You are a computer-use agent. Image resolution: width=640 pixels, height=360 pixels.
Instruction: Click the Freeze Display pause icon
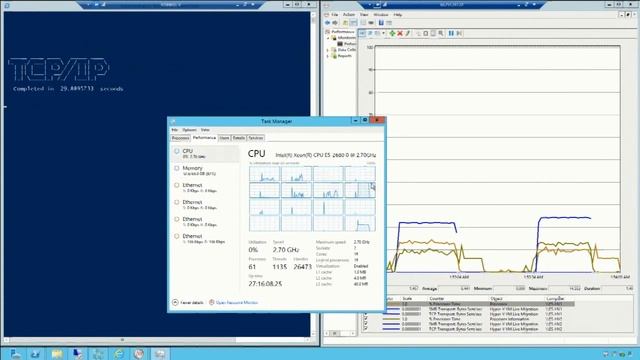click(x=451, y=33)
